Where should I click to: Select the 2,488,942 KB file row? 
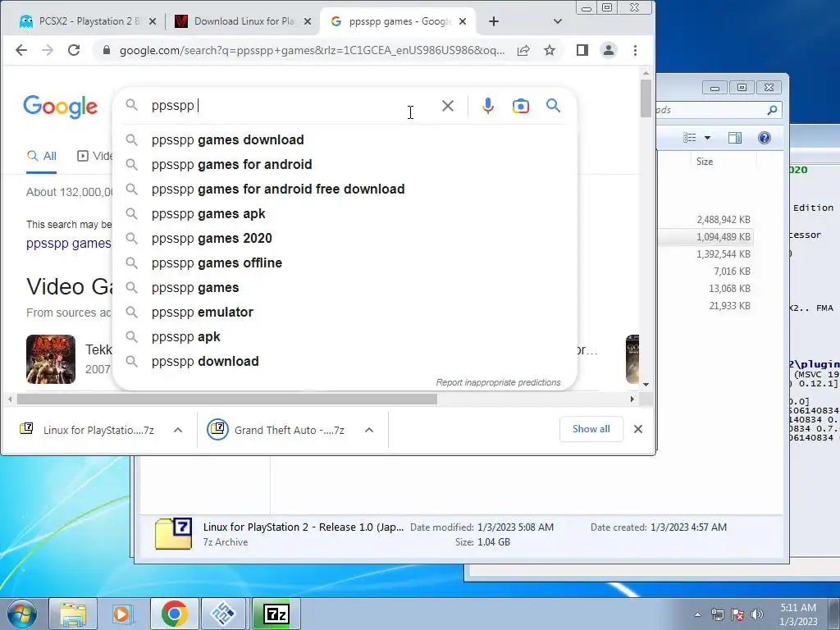[x=705, y=220]
